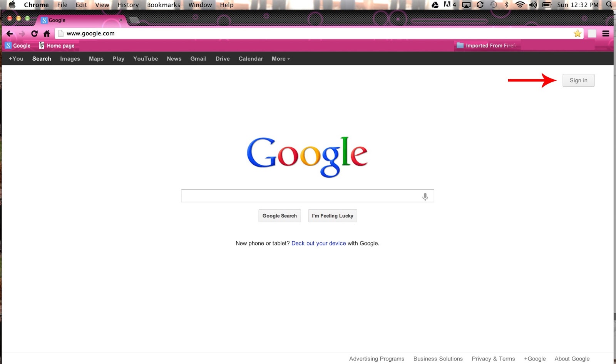This screenshot has width=616, height=364.
Task: Close the Google tab
Action: [121, 20]
